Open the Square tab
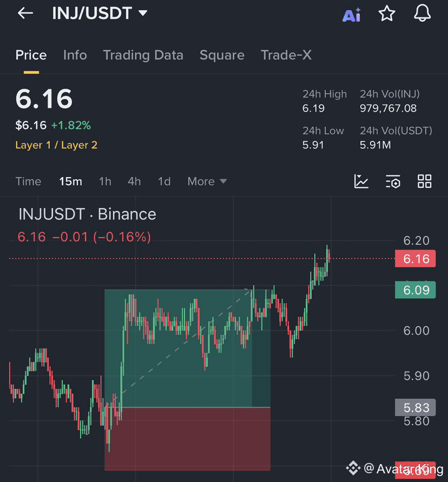Viewport: 448px width, 482px height. 222,55
